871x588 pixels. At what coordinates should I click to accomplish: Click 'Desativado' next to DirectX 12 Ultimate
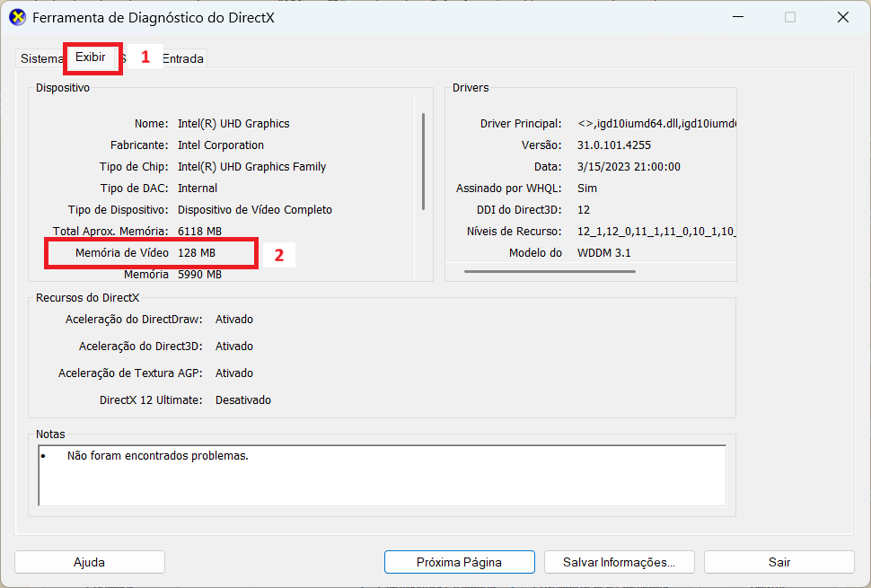(243, 399)
